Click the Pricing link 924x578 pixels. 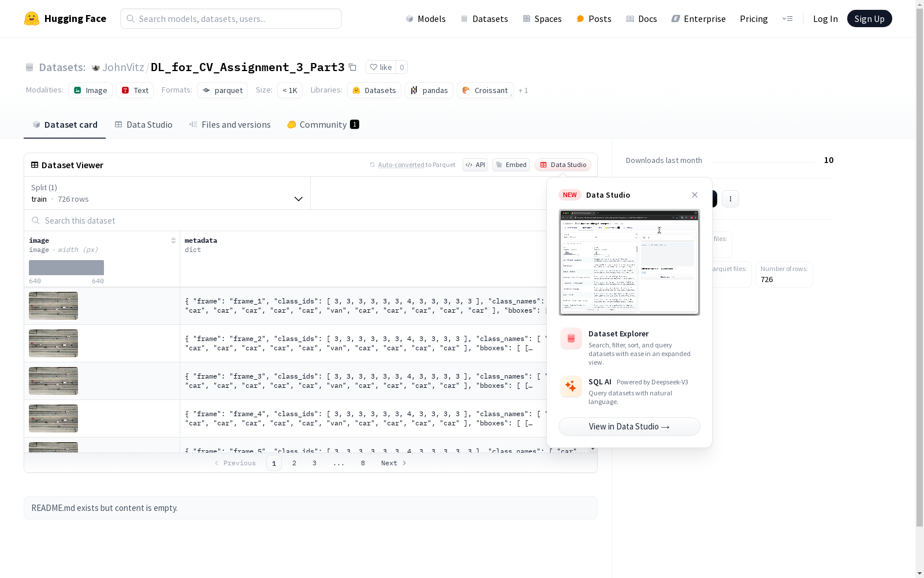pos(754,18)
